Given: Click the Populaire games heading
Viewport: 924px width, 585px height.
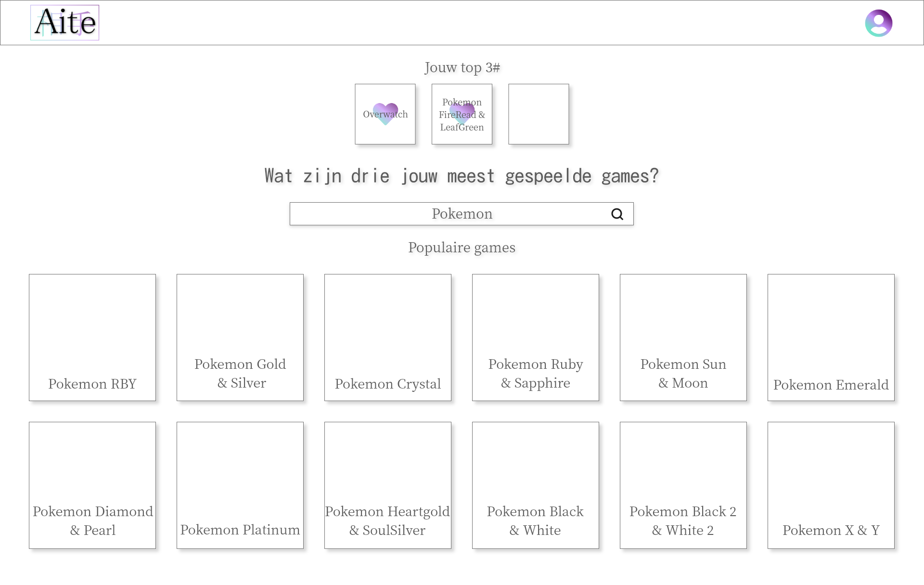Looking at the screenshot, I should point(462,247).
